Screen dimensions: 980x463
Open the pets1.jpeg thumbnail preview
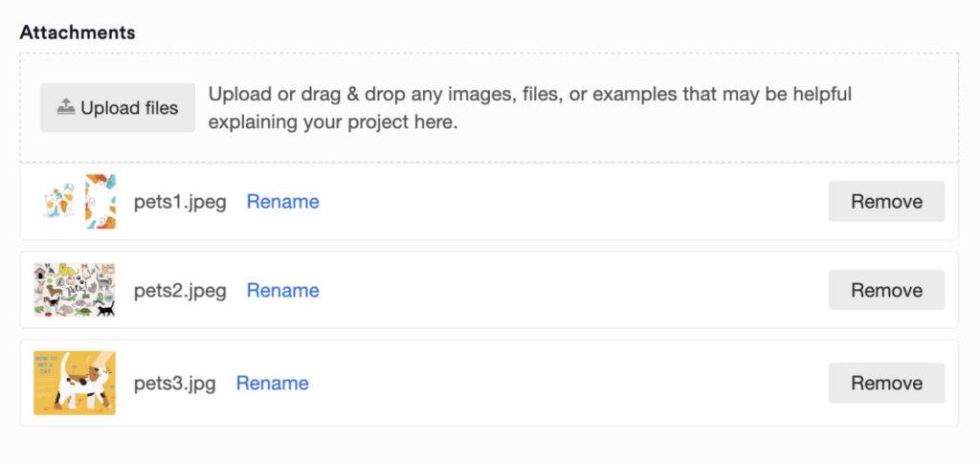(x=75, y=202)
